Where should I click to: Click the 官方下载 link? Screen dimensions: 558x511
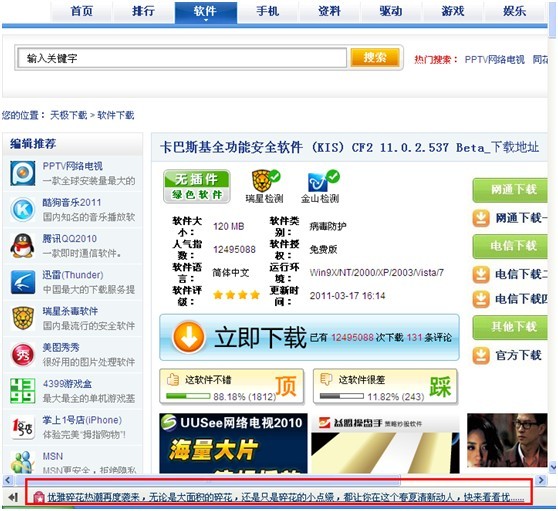518,355
